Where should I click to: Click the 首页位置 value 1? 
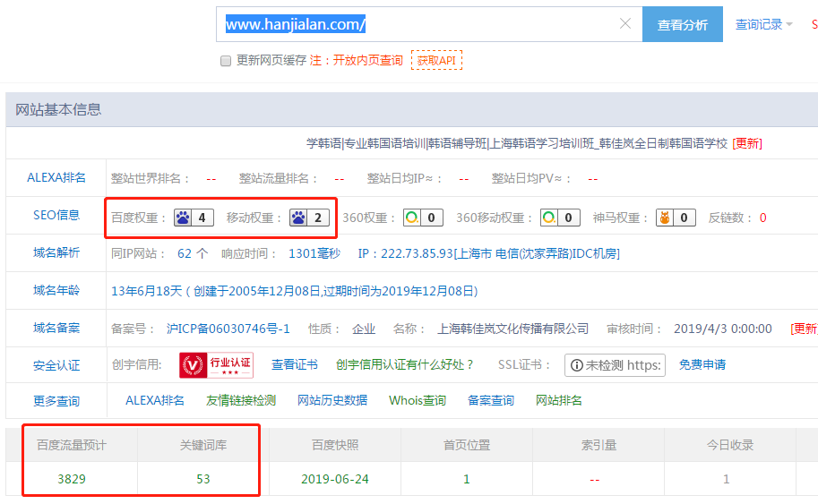coord(467,479)
